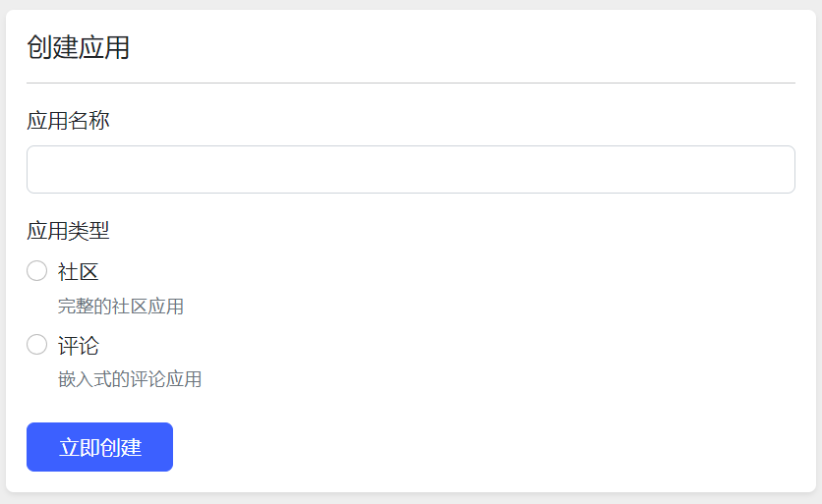Click the 应用类型 section label
Screen dimensions: 822x504
68,231
